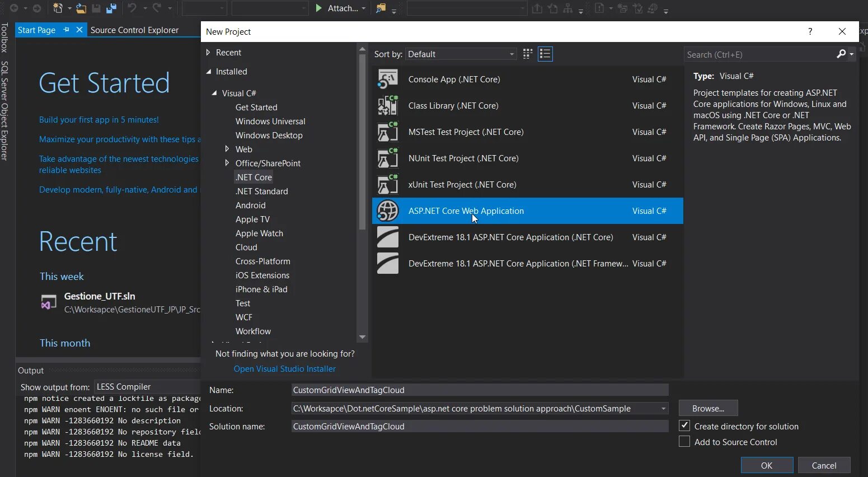This screenshot has height=477, width=868.
Task: Select the Android category
Action: [x=250, y=205]
